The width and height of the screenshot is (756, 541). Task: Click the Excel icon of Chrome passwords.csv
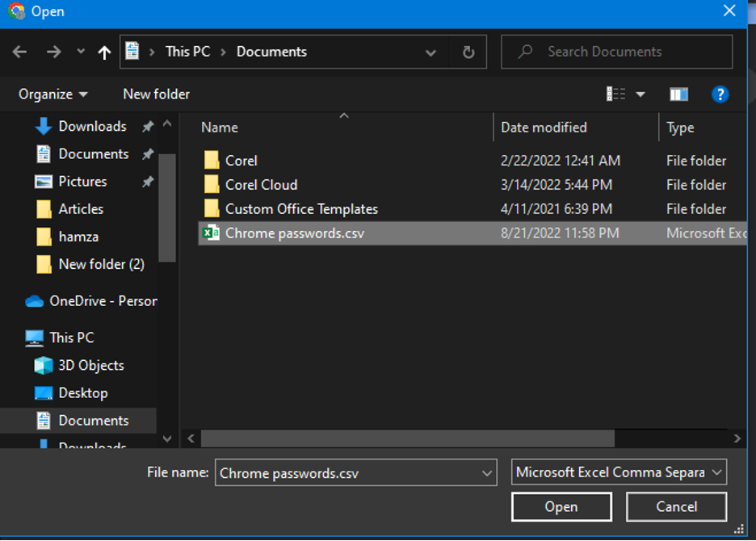point(211,233)
